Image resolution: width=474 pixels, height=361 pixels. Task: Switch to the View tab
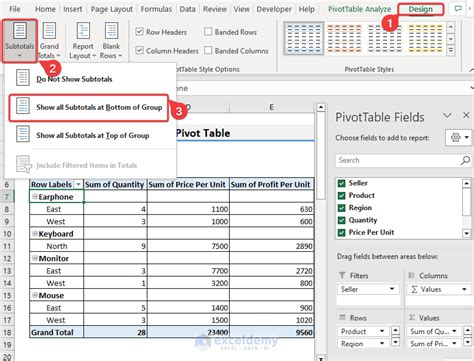(x=242, y=9)
